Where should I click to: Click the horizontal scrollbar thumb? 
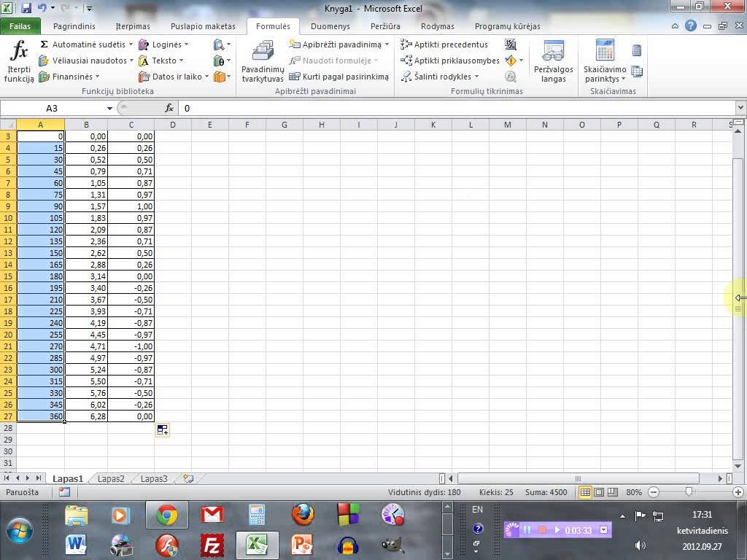[x=578, y=478]
